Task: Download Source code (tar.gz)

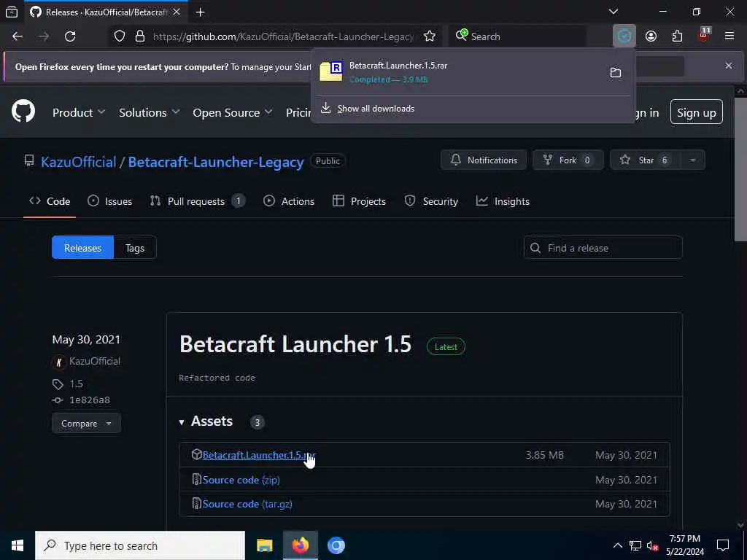Action: (247, 504)
